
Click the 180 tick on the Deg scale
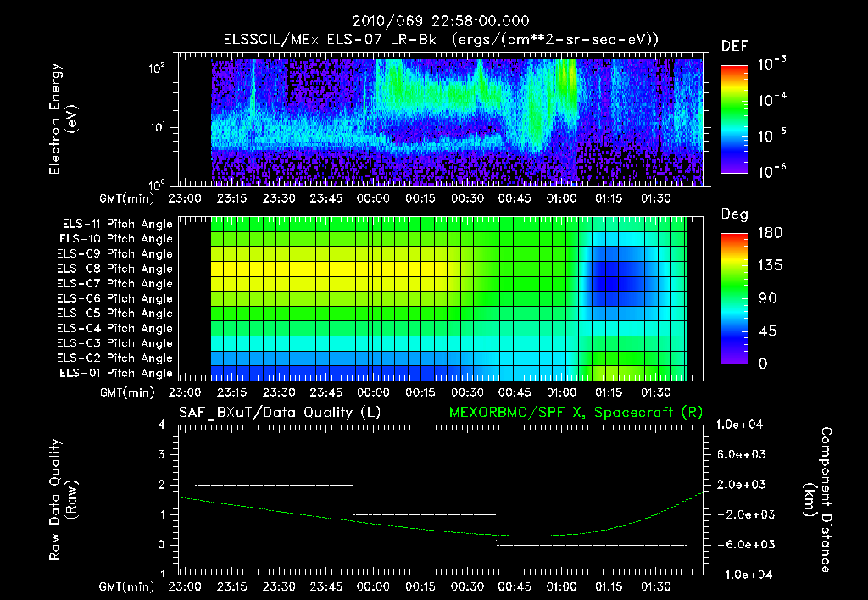point(770,233)
